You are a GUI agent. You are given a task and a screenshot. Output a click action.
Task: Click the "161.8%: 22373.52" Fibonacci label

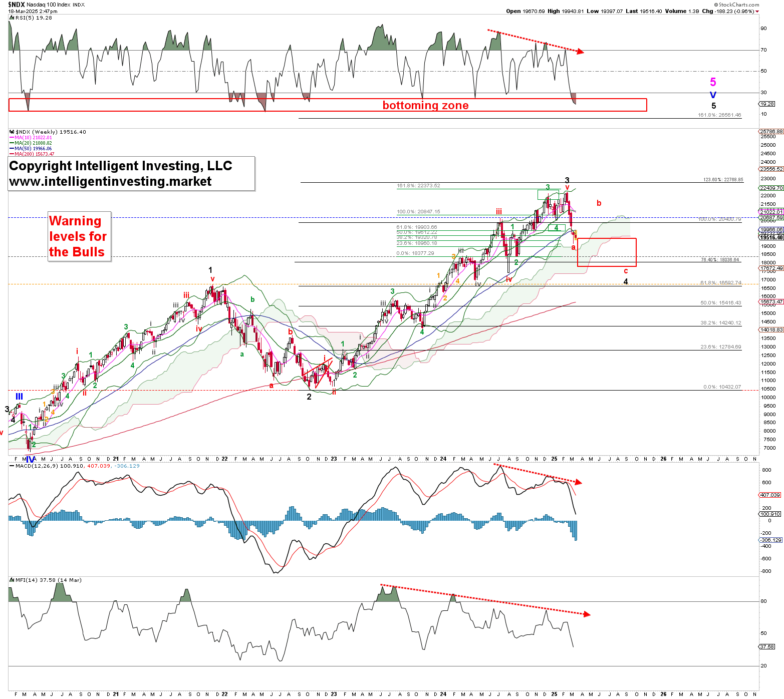point(418,186)
